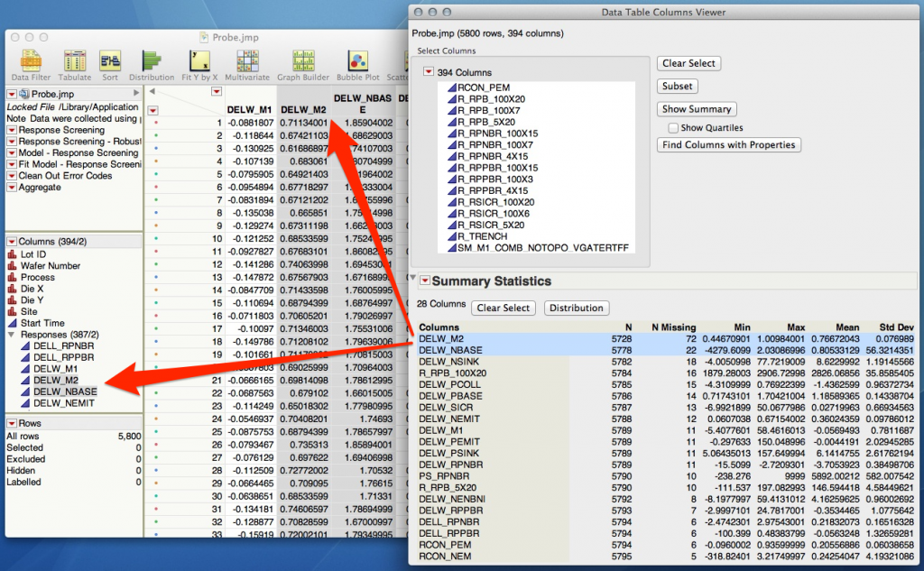
Task: Click Show Summary button
Action: click(697, 109)
